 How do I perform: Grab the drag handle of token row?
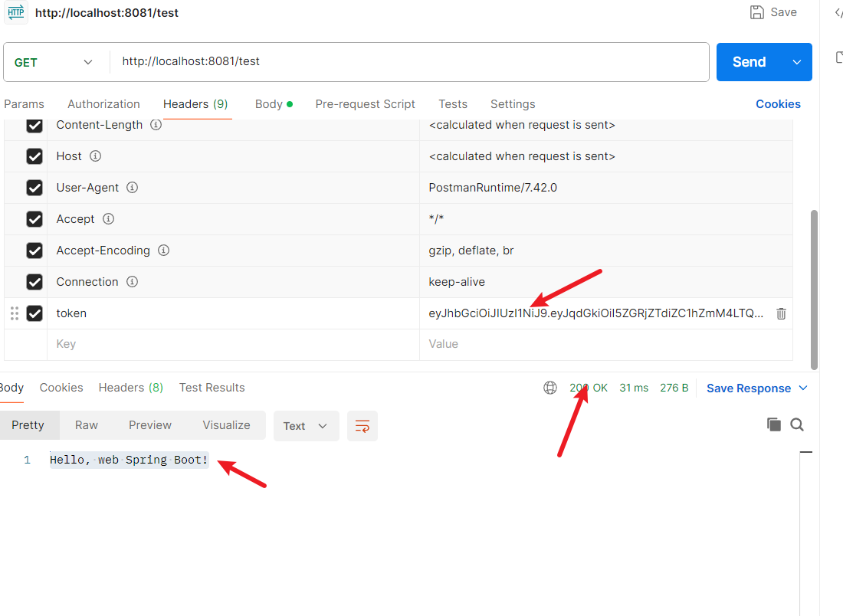[x=15, y=313]
